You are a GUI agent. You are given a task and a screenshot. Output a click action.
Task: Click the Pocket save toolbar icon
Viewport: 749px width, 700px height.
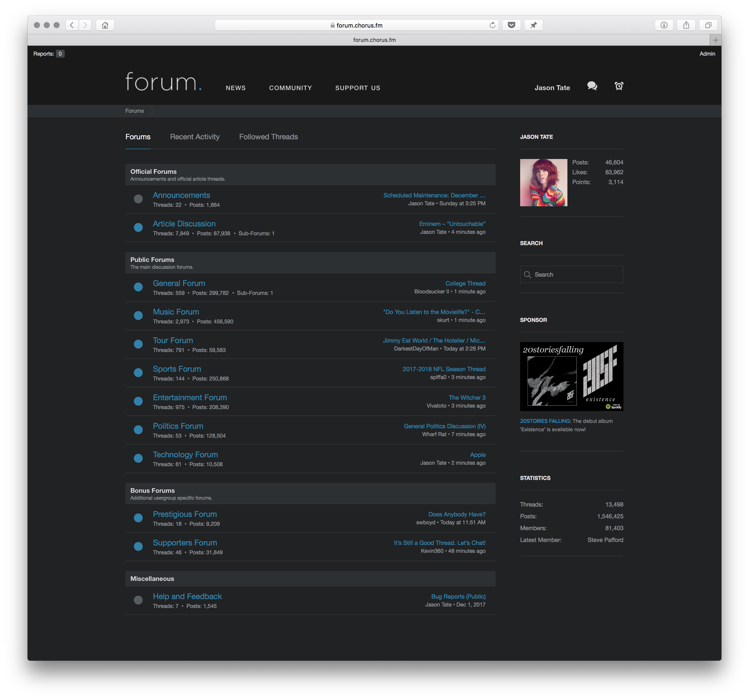[x=511, y=25]
